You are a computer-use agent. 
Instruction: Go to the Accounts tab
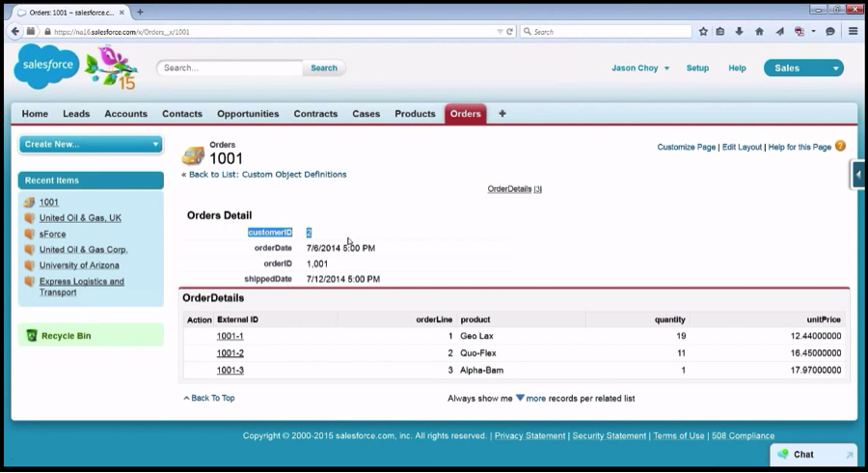coord(125,114)
